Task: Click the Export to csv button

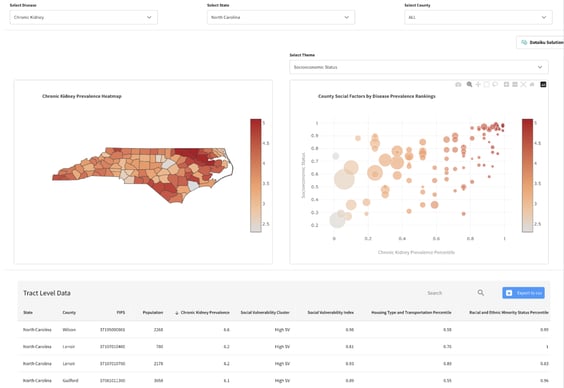Action: click(523, 293)
